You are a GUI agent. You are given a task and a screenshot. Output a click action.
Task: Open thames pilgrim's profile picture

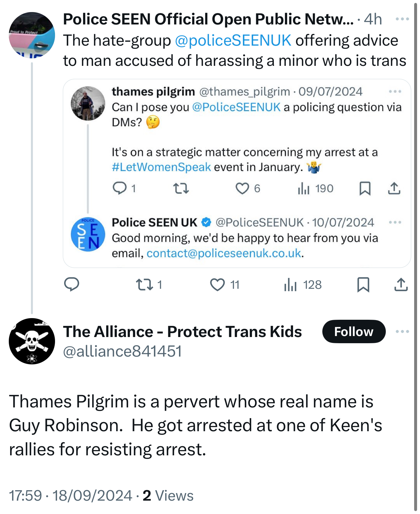point(88,103)
